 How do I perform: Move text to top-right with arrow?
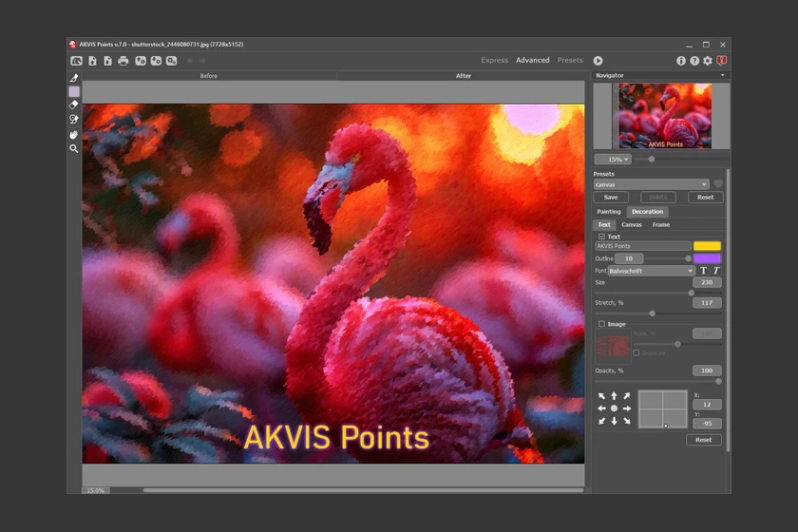pyautogui.click(x=627, y=396)
